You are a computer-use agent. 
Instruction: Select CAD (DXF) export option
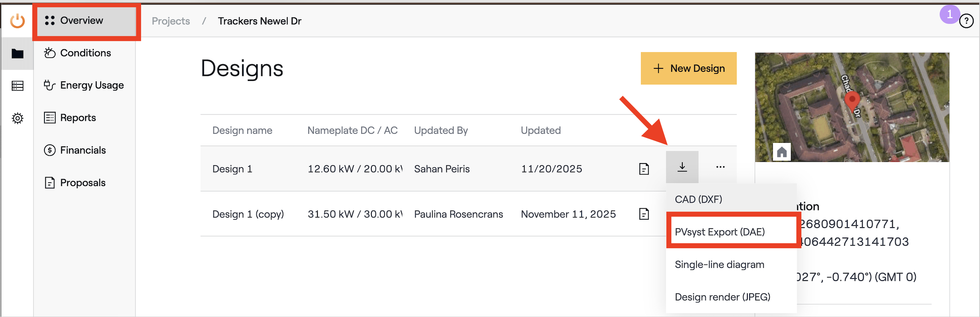[698, 200]
